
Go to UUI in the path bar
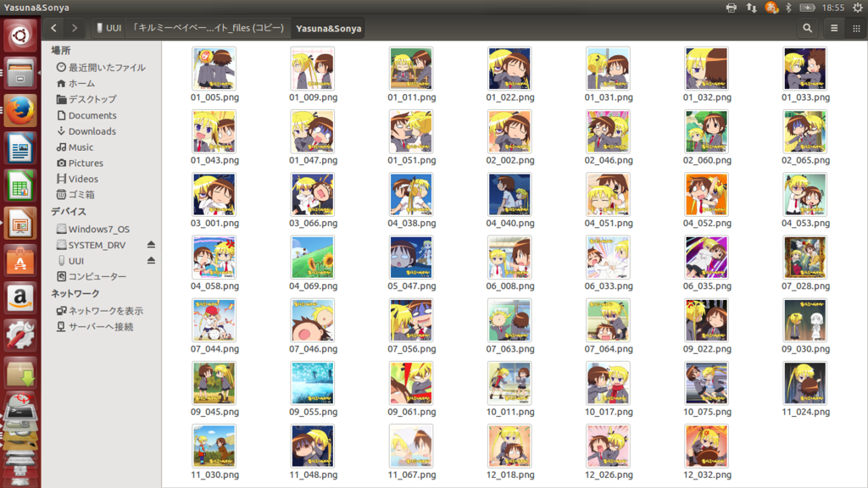point(108,28)
